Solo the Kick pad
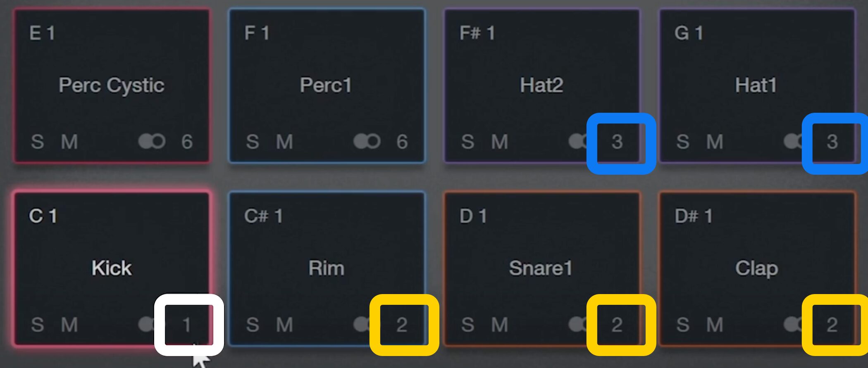This screenshot has width=868, height=368. 37,325
